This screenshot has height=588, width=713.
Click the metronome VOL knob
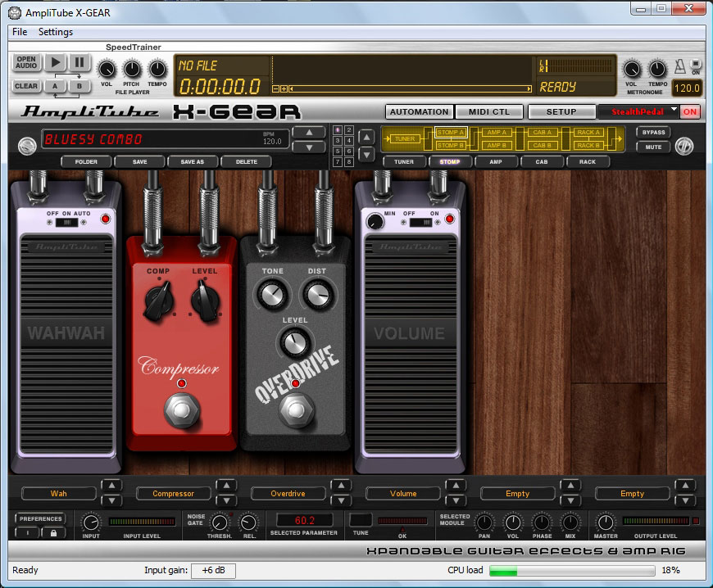(632, 69)
